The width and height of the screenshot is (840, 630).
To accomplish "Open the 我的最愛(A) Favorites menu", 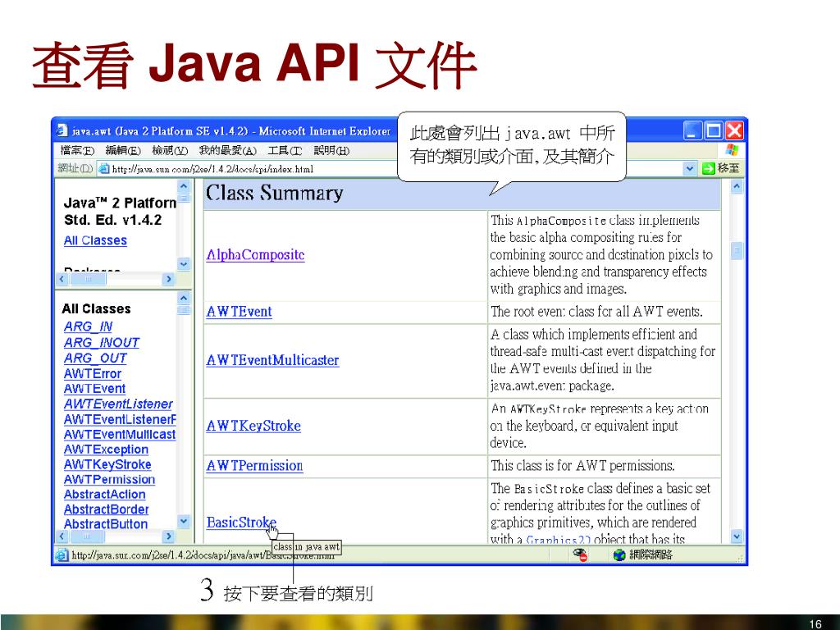I will [x=227, y=151].
